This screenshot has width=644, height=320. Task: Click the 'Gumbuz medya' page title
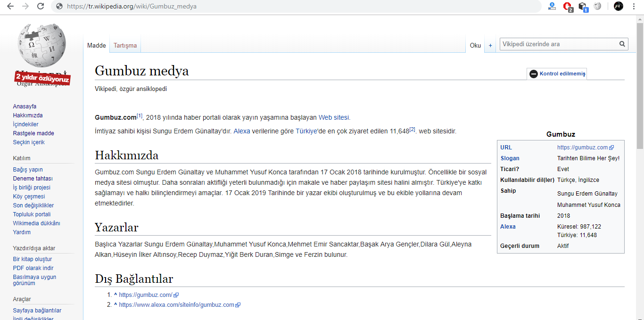(142, 71)
